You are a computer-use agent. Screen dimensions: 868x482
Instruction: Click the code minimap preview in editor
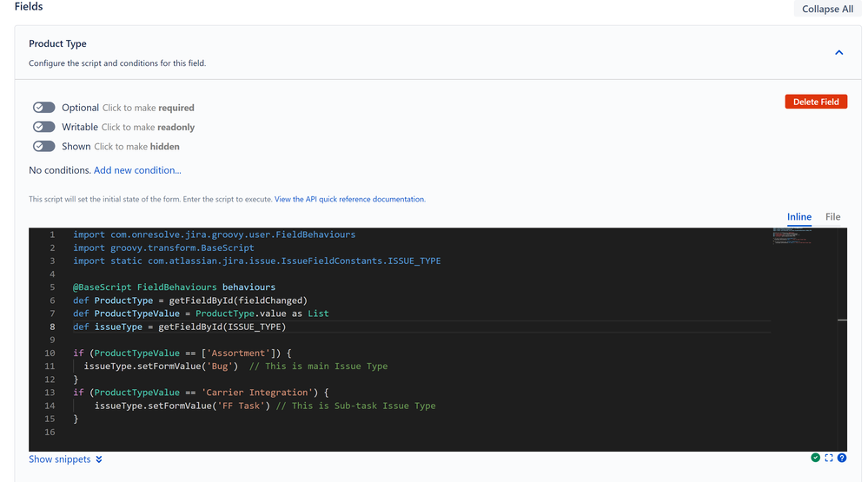pos(792,236)
